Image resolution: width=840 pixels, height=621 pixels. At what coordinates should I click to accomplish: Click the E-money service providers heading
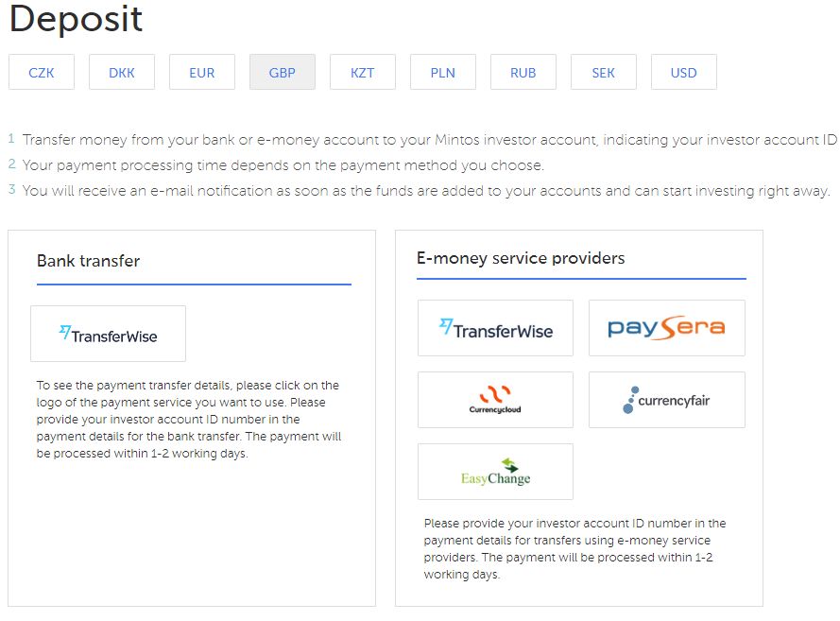click(521, 258)
